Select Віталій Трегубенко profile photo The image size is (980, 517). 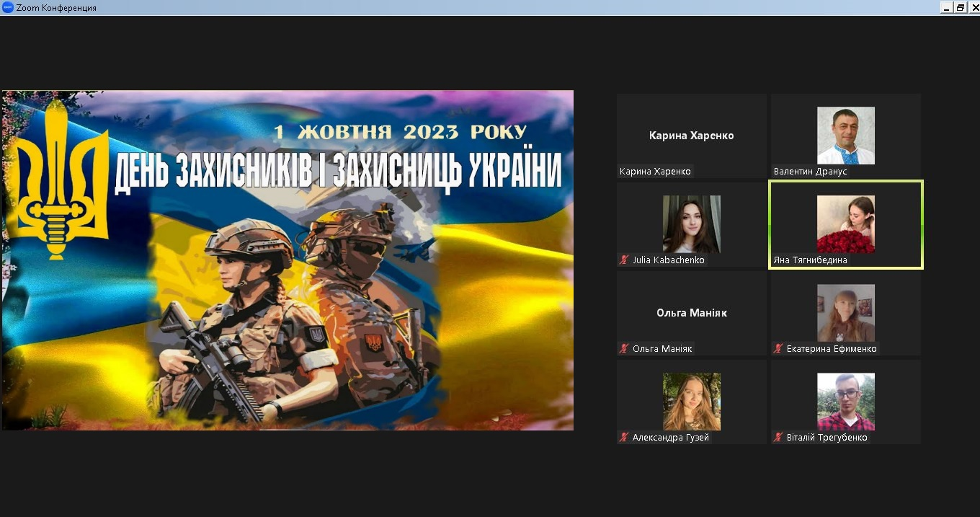[846, 402]
